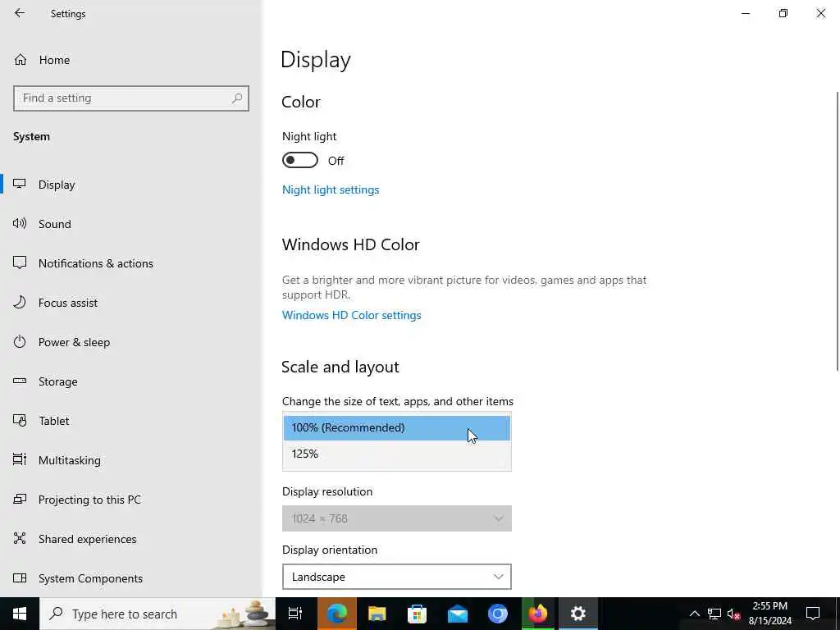Click the Projecting to this PC icon
This screenshot has height=630, width=840.
[20, 500]
